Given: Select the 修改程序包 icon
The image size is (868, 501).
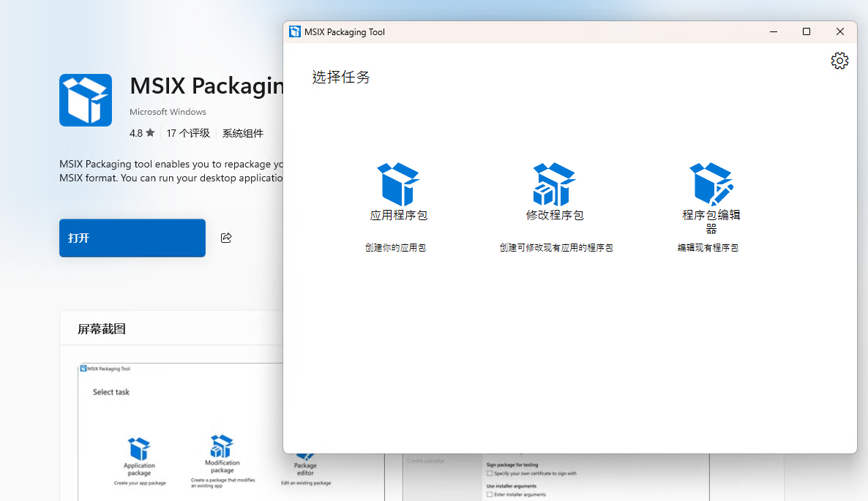Looking at the screenshot, I should [x=554, y=184].
